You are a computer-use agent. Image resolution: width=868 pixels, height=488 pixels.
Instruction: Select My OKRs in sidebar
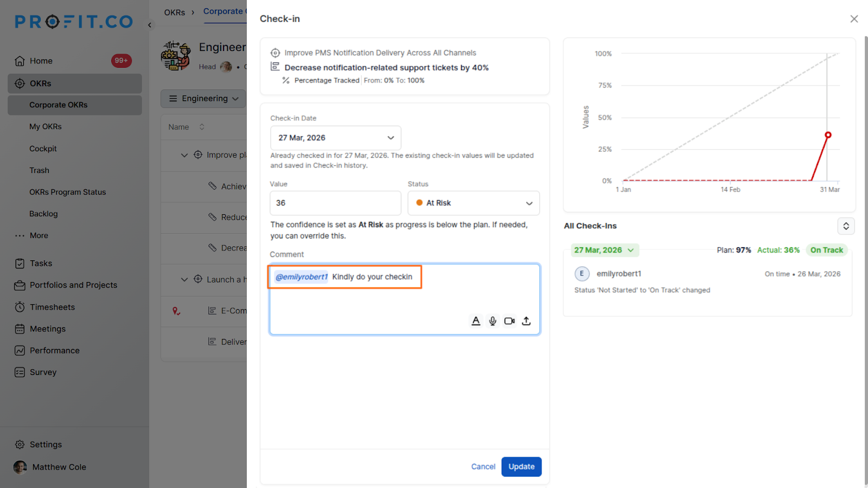pyautogui.click(x=46, y=127)
